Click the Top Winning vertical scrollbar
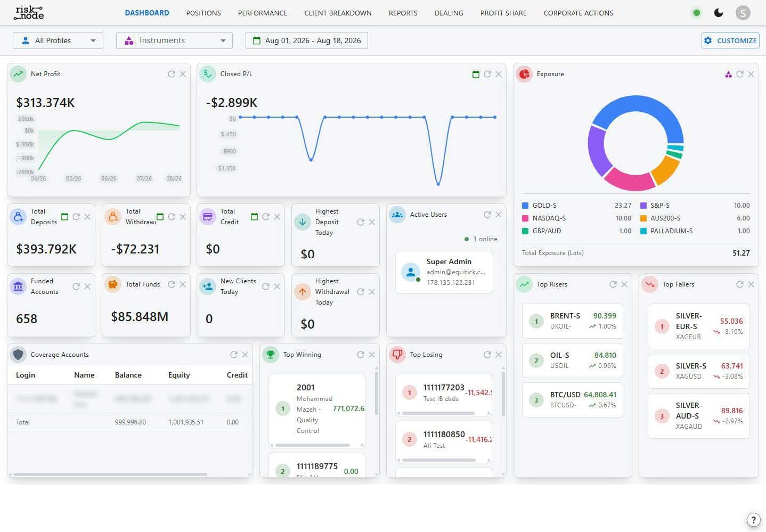 (377, 393)
